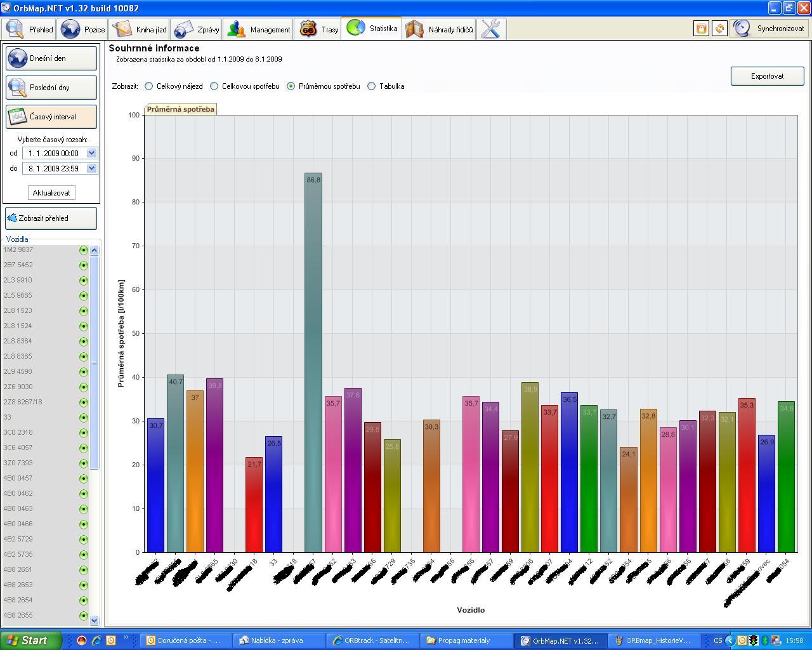Switch to the Pozice tab
This screenshot has width=812, height=650.
pyautogui.click(x=82, y=29)
